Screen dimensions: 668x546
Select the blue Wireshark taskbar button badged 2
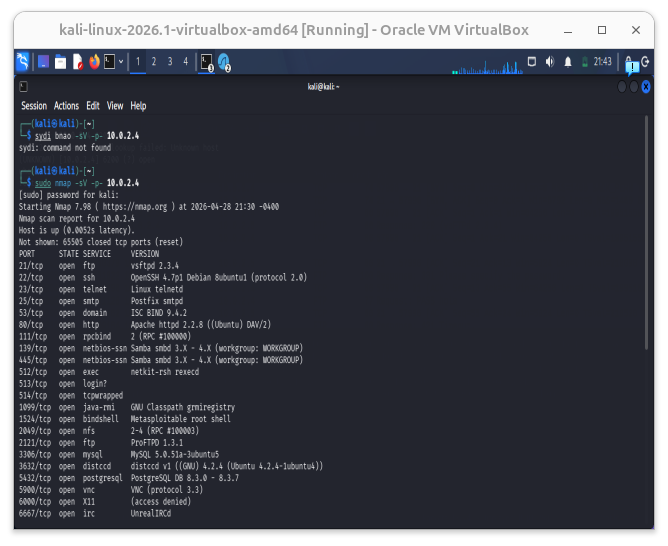[x=224, y=63]
